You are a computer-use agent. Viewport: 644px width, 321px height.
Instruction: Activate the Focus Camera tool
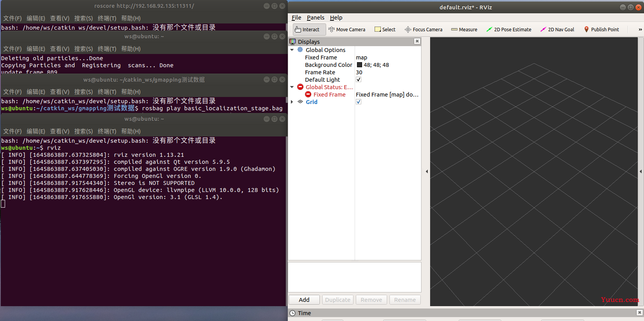(423, 29)
